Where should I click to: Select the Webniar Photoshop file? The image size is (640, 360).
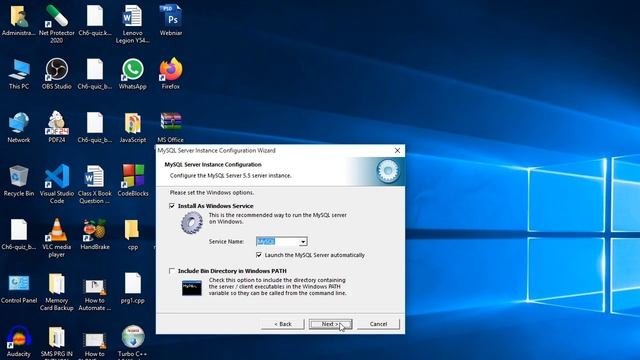pos(171,20)
